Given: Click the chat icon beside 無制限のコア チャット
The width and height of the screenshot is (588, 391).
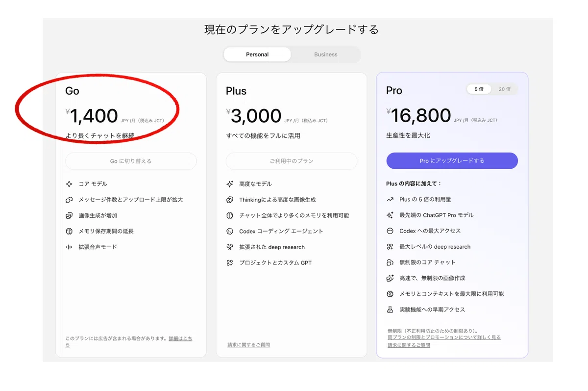Looking at the screenshot, I should [390, 262].
